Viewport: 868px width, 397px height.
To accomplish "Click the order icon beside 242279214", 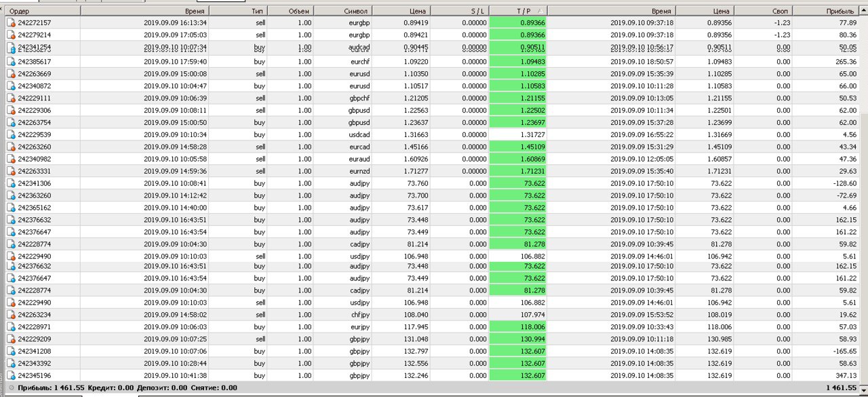I will tap(11, 35).
